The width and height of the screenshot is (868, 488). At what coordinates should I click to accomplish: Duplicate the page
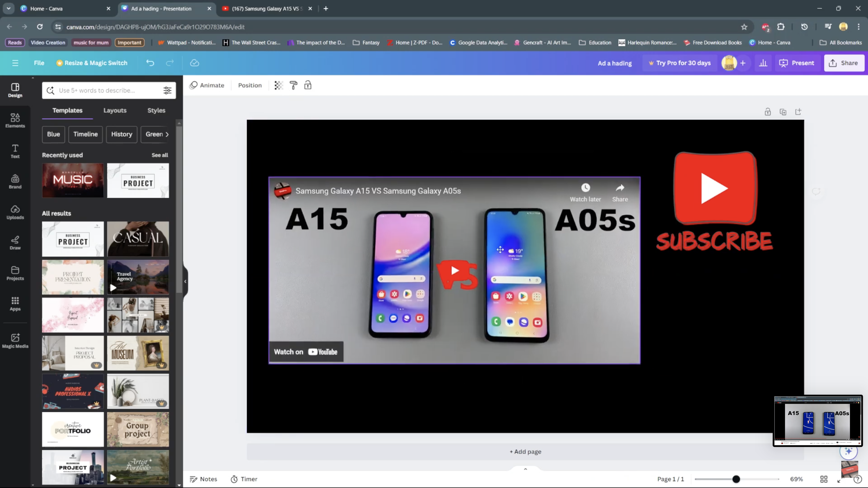[783, 112]
